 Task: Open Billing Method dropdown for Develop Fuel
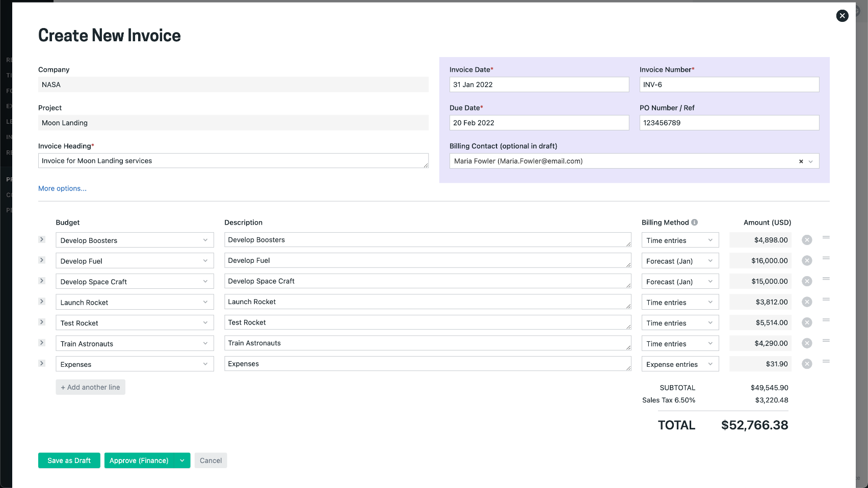pos(679,261)
